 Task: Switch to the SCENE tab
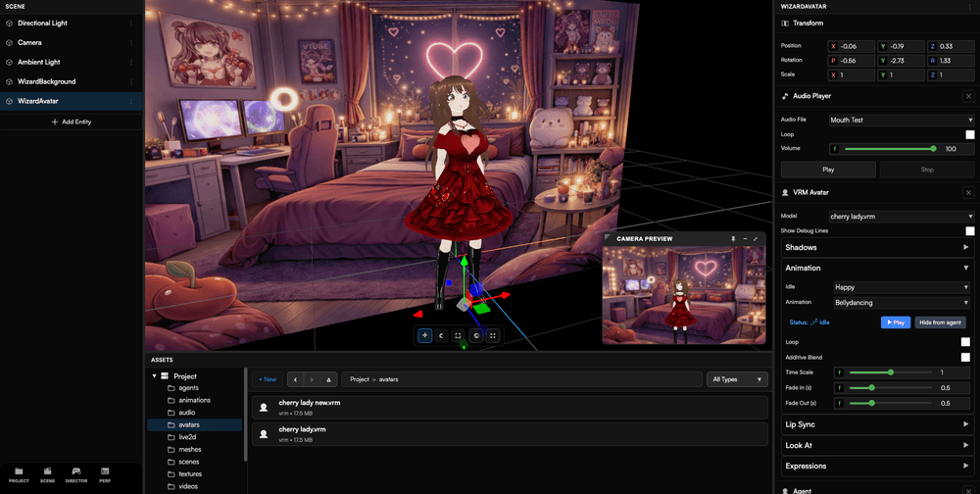click(47, 475)
